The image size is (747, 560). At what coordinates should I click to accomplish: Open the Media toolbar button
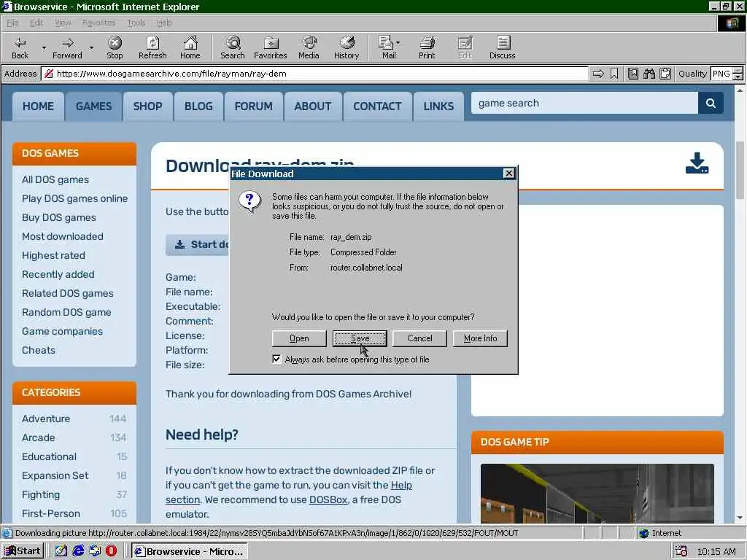point(309,47)
